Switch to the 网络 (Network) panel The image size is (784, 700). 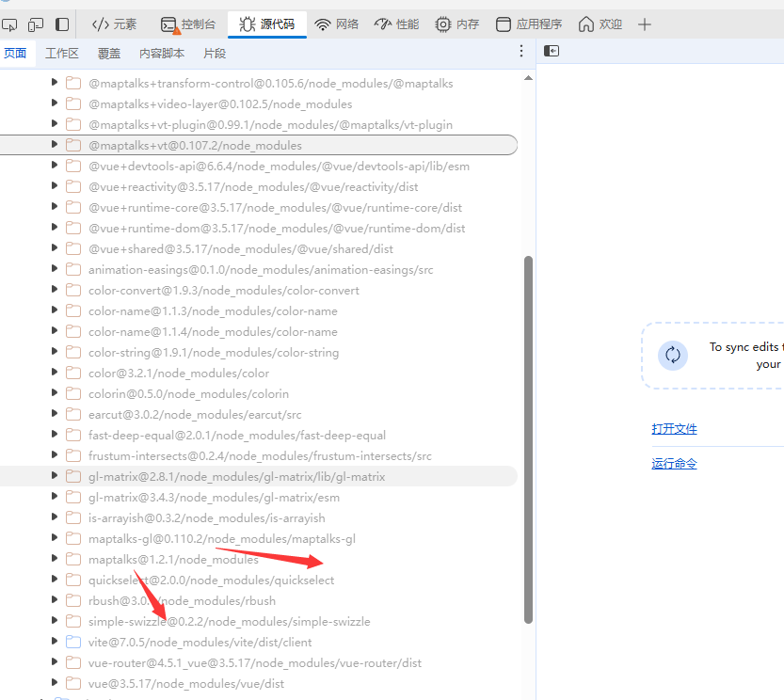pos(337,24)
